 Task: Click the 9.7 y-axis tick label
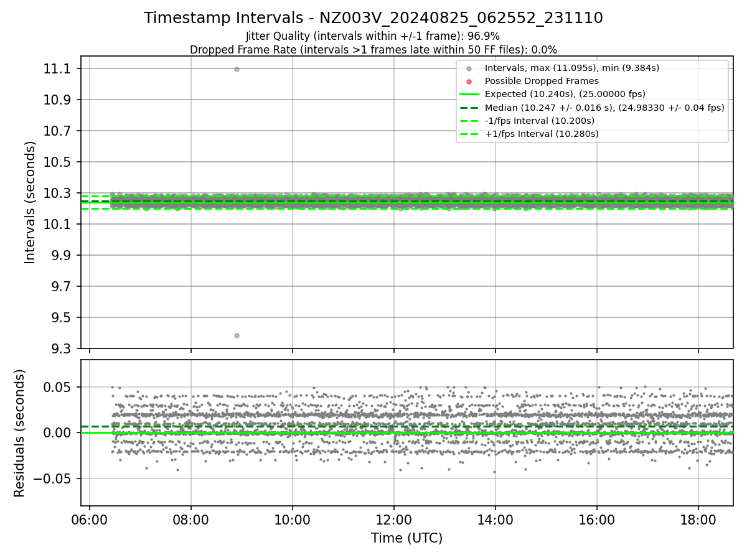[62, 286]
